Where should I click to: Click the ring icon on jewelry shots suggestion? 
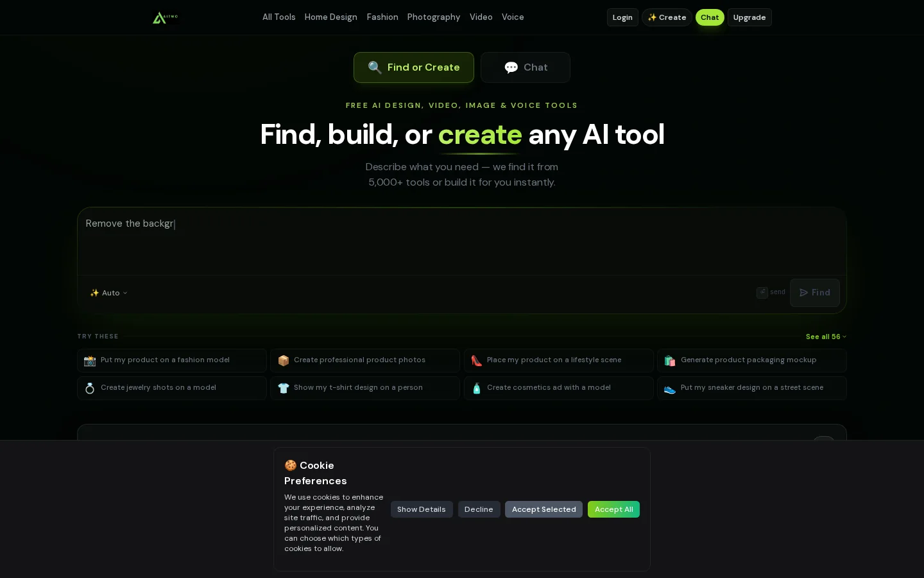(x=90, y=389)
